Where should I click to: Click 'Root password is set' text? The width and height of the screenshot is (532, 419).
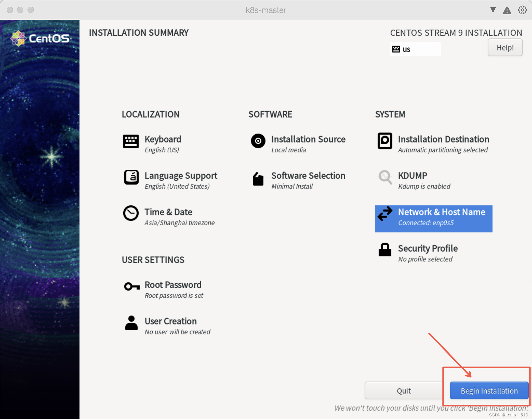pos(174,296)
